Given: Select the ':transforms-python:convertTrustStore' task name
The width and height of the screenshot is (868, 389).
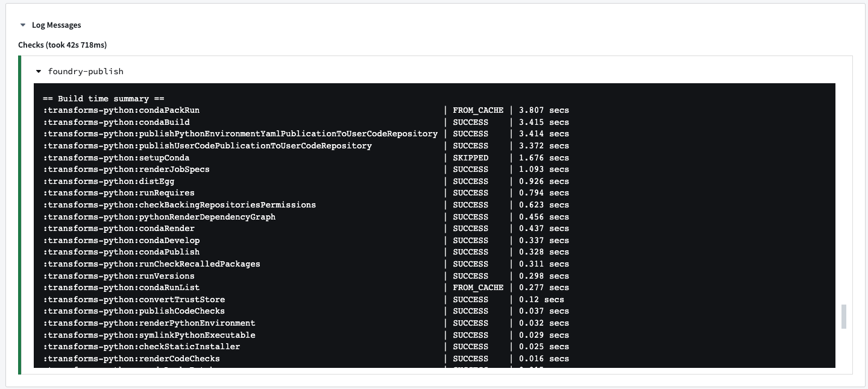Looking at the screenshot, I should coord(134,300).
